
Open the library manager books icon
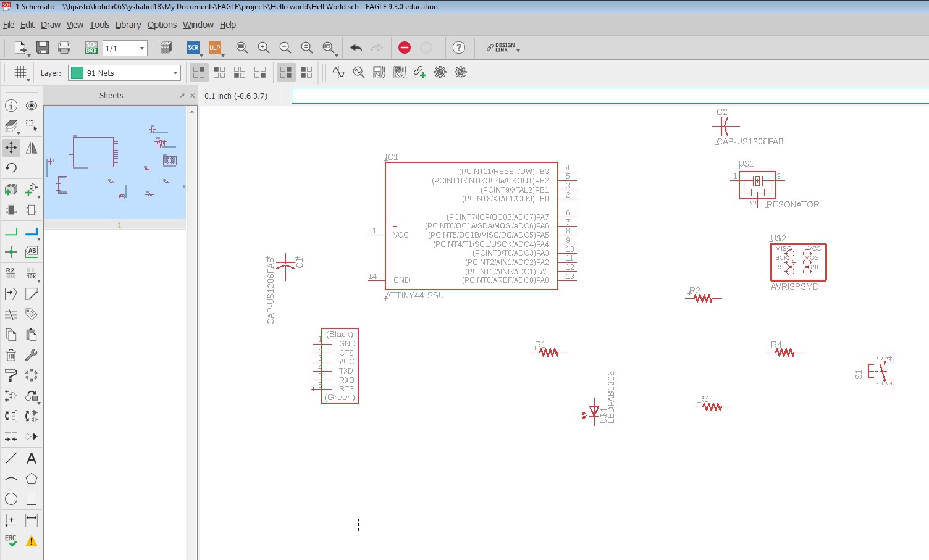point(166,48)
